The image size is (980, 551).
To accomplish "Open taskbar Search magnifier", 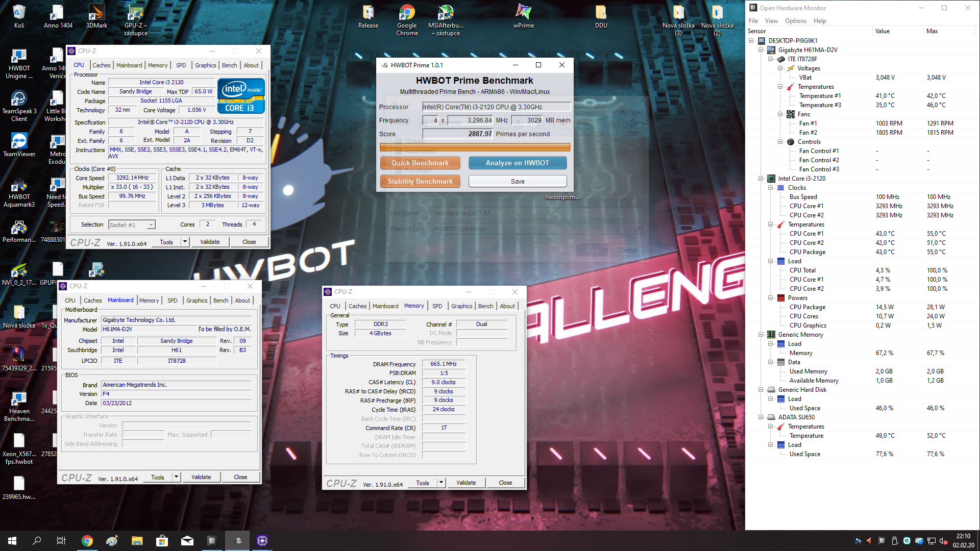I will [x=37, y=541].
